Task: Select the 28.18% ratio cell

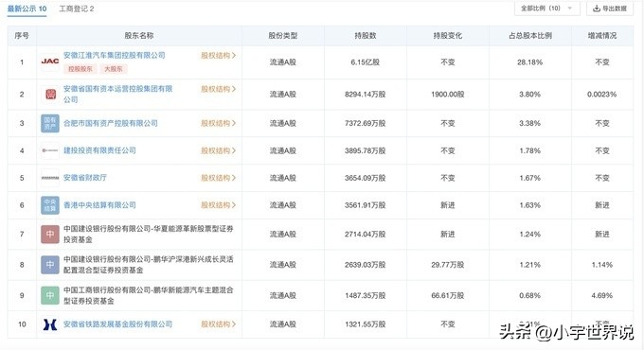Action: tap(529, 62)
